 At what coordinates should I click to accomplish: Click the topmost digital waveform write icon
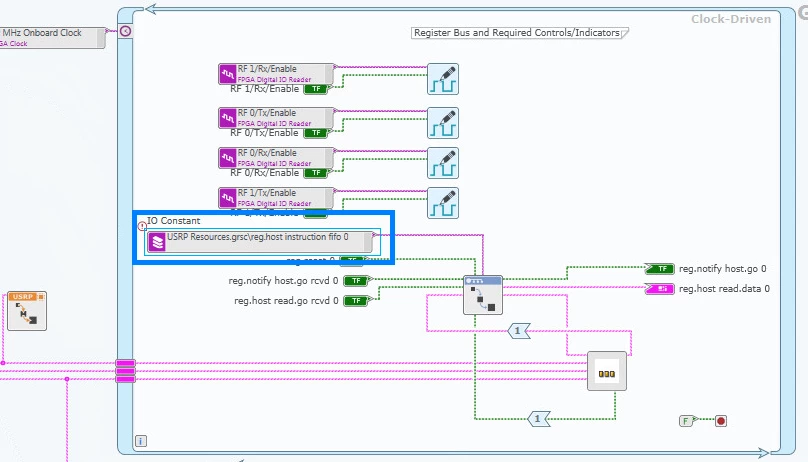tap(442, 79)
